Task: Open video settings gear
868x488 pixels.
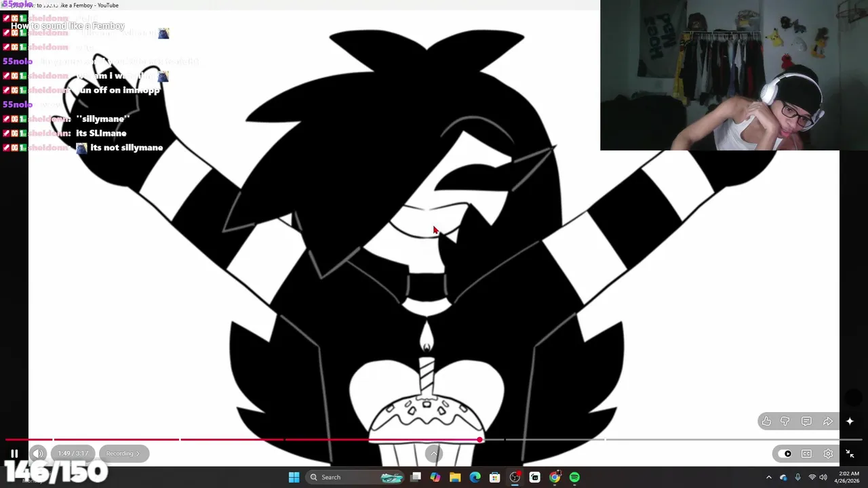Action: (x=828, y=453)
